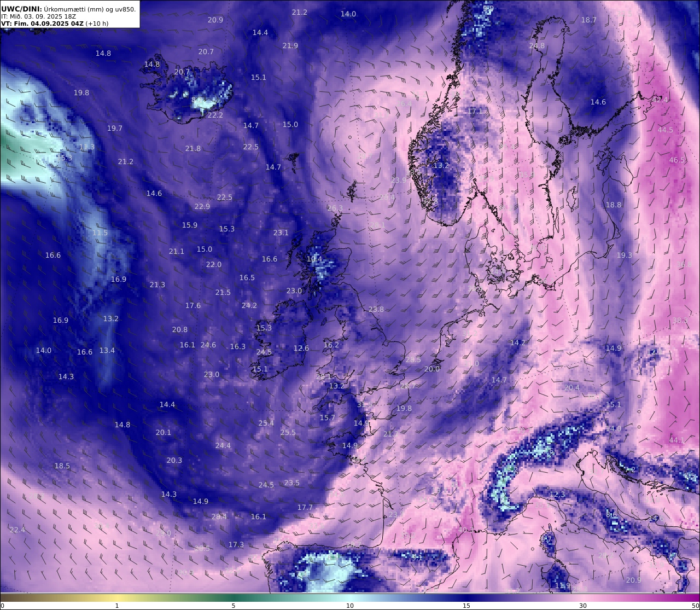The height and width of the screenshot is (610, 700).
Task: Click the 22.2 value below Iceland
Action: 215,115
